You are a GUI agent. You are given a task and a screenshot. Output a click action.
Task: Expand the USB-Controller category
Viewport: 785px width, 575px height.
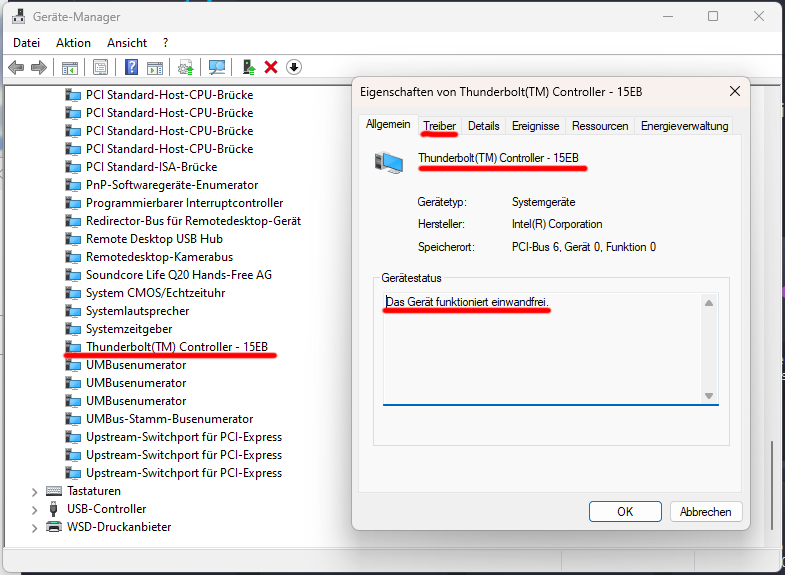[34, 509]
